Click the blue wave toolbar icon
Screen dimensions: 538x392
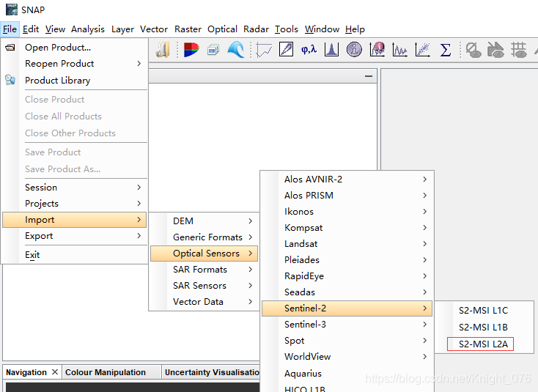[x=236, y=50]
